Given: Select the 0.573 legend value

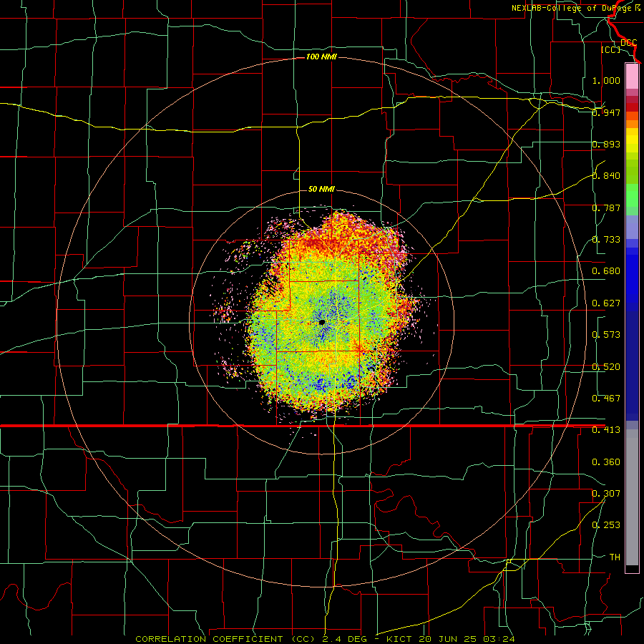Looking at the screenshot, I should click(x=606, y=335).
